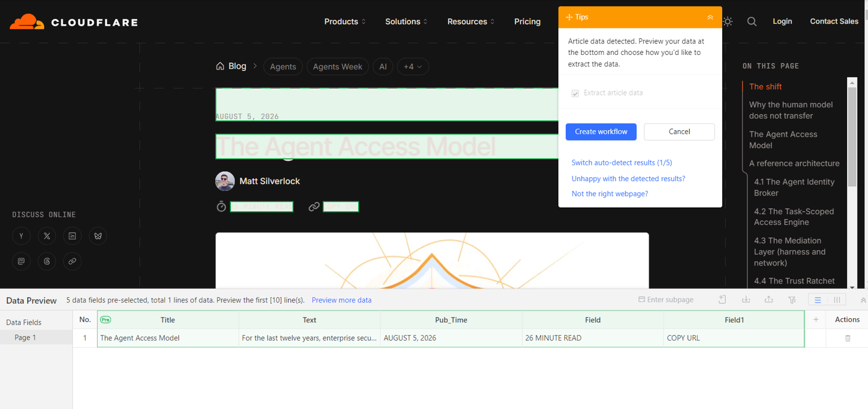Click the add page icon in Data Preview
Screen dimensions: 868x409
(x=722, y=300)
